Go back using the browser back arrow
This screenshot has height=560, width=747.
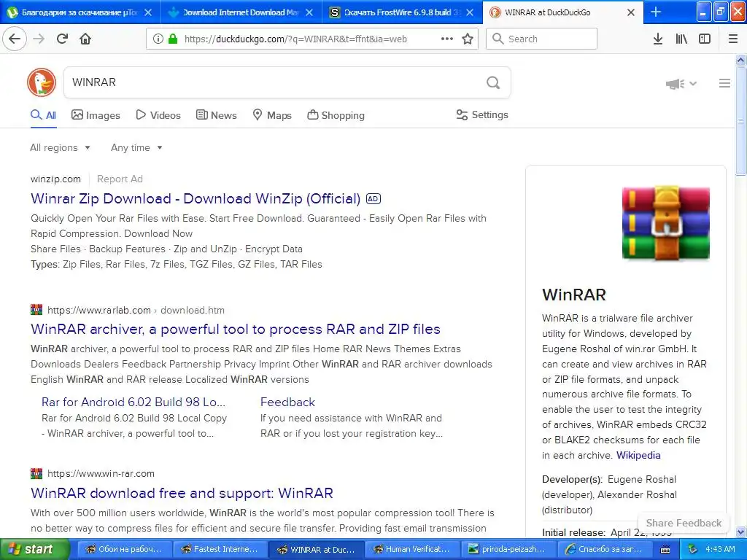tap(15, 39)
